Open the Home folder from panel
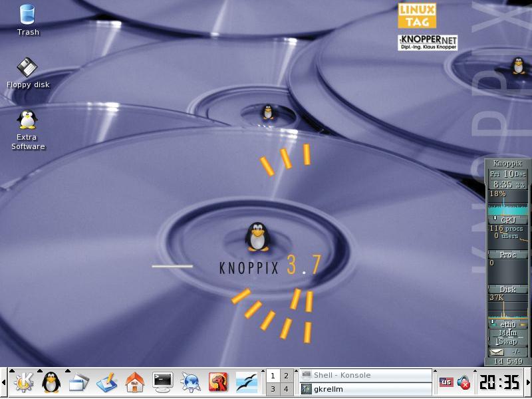 click(135, 383)
